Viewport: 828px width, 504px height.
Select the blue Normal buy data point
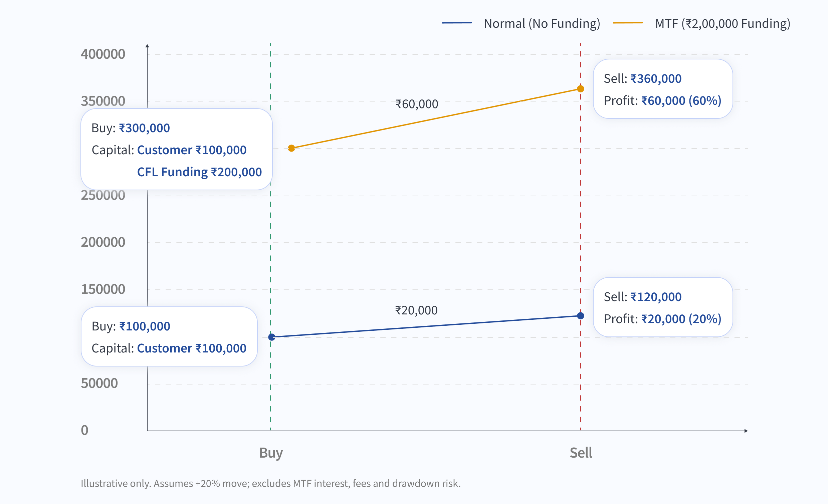pos(272,337)
